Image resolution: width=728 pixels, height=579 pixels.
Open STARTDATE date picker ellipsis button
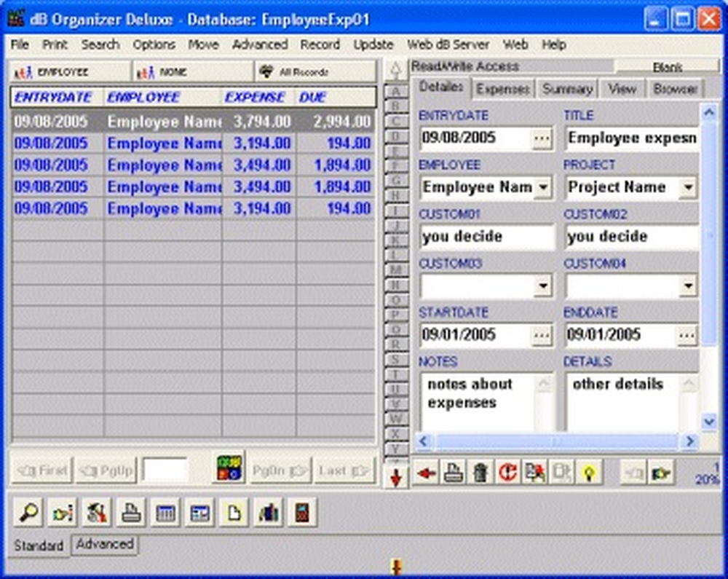pyautogui.click(x=542, y=335)
